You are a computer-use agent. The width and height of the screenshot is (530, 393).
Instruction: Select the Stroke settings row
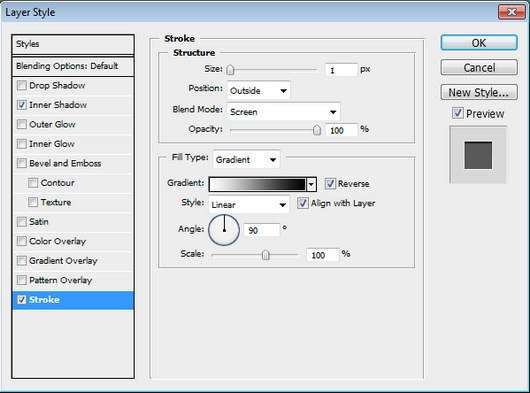pos(73,300)
